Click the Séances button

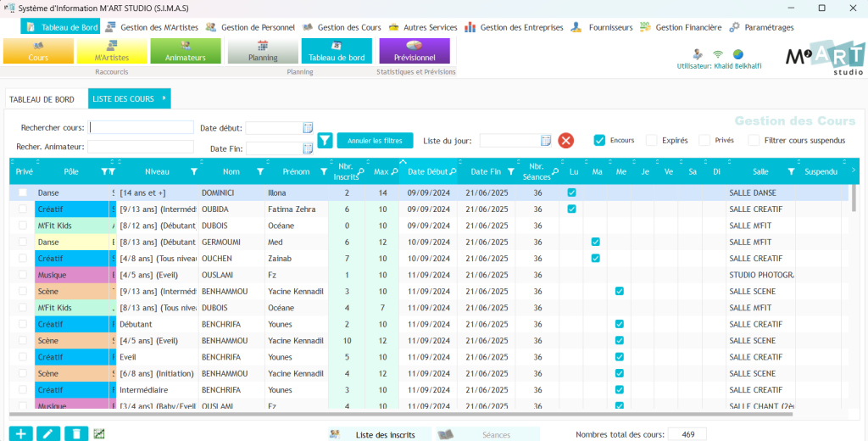coord(487,435)
